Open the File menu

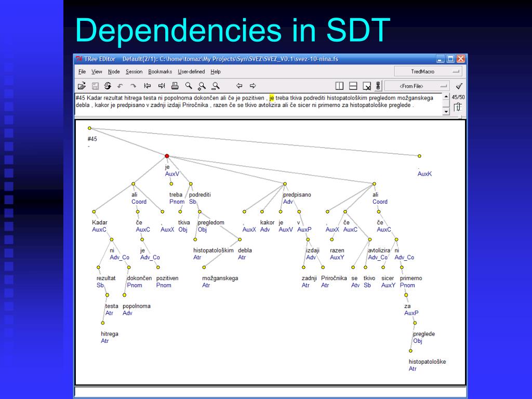tap(82, 72)
